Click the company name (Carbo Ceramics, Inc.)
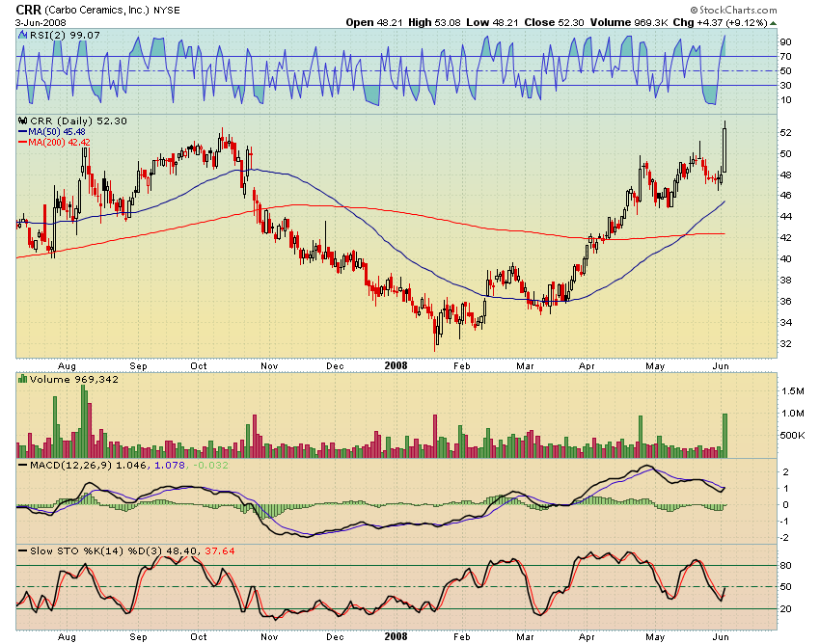 [96, 11]
